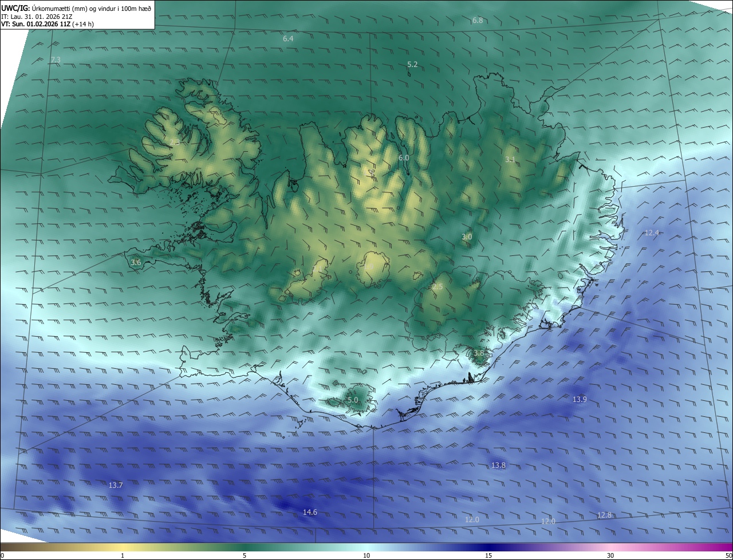Click the colour scale tick label 5
This screenshot has height=560, width=733.
[x=245, y=555]
